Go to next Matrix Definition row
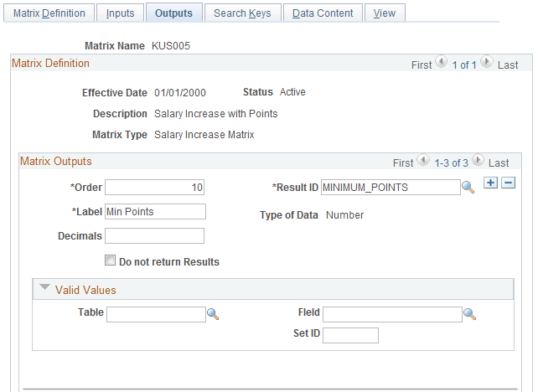The image size is (538, 392). tap(486, 62)
